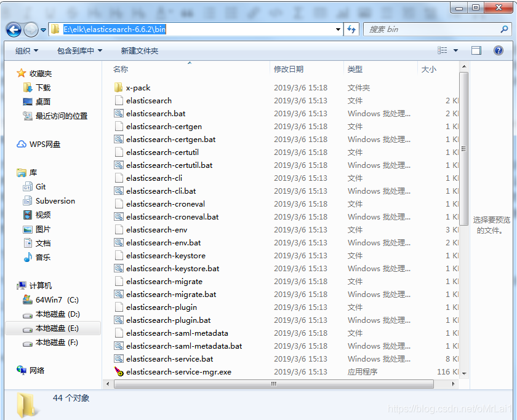Viewport: 517px width, 420px height.
Task: Expand the address bar history dropdown
Action: click(x=338, y=30)
